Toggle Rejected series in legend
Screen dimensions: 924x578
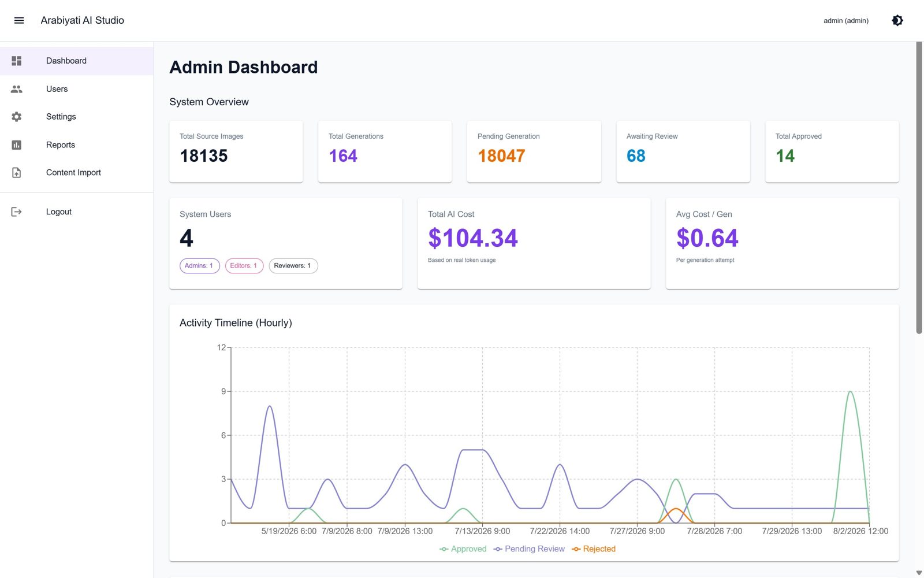click(594, 549)
